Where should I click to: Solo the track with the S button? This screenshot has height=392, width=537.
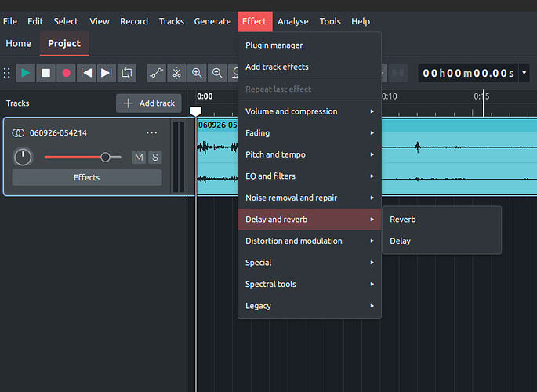(155, 157)
